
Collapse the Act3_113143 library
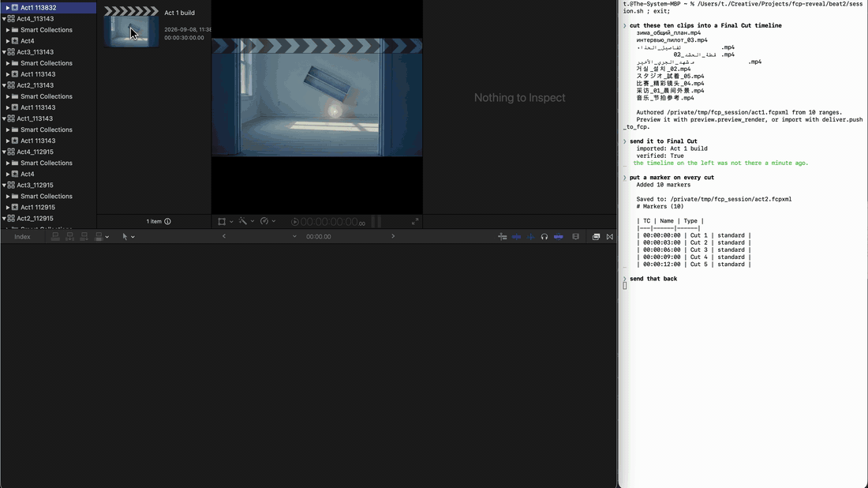(4, 52)
